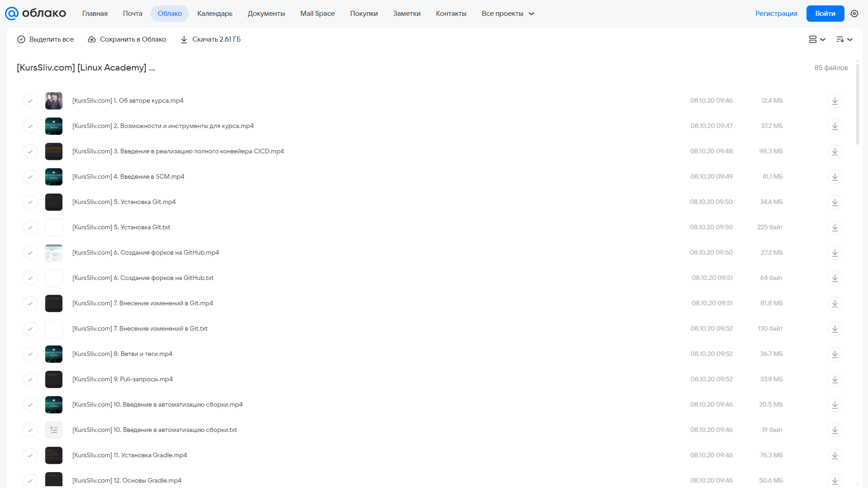Open the sort order dropdown
Screen dimensions: 868x488
pyautogui.click(x=844, y=39)
